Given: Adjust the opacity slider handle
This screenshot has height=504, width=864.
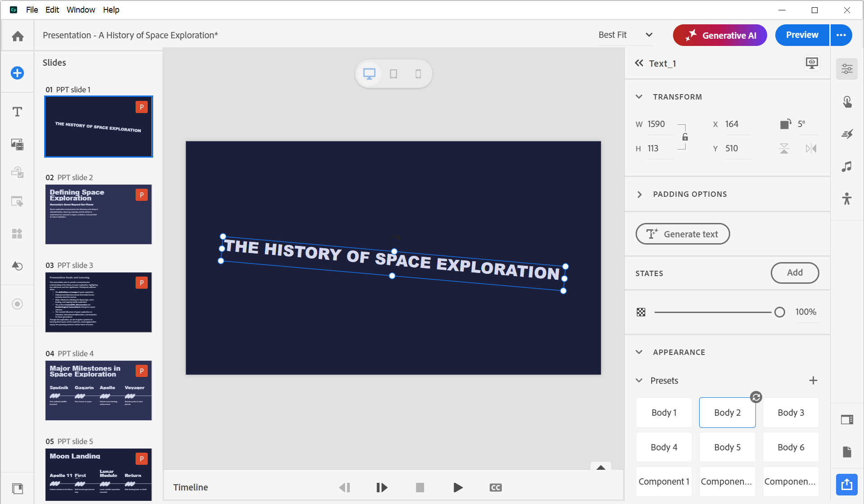Looking at the screenshot, I should pos(779,312).
